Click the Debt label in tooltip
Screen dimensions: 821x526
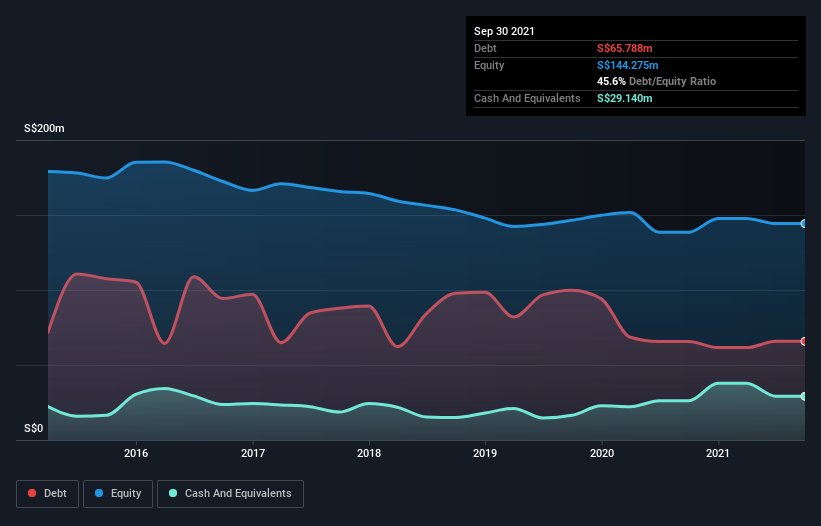tap(485, 48)
